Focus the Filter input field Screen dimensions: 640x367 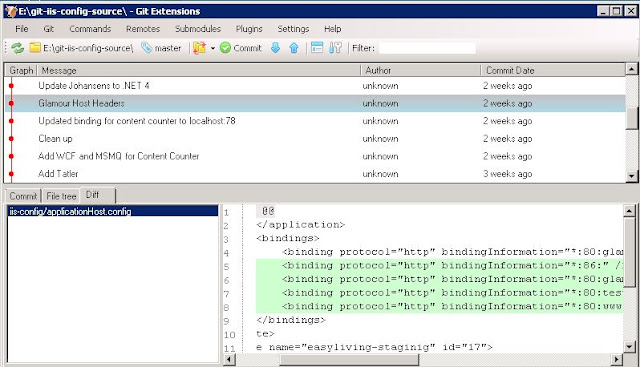[427, 48]
